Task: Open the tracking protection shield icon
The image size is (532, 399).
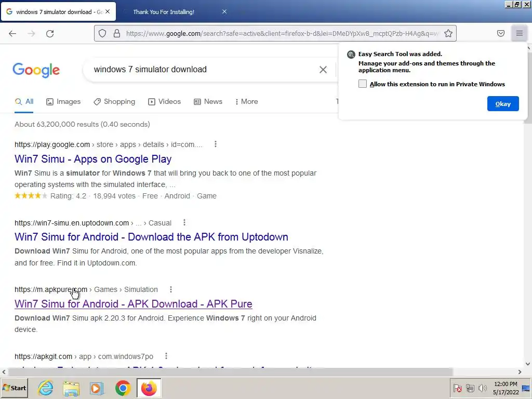Action: [102, 33]
